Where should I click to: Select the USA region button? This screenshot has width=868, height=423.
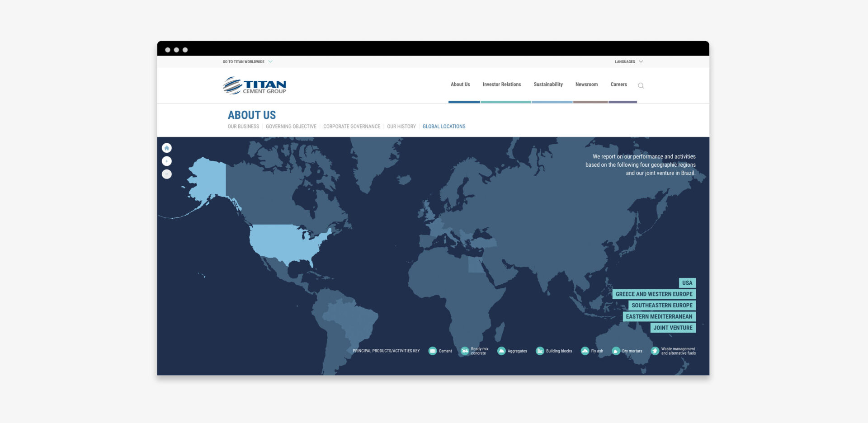(x=687, y=283)
